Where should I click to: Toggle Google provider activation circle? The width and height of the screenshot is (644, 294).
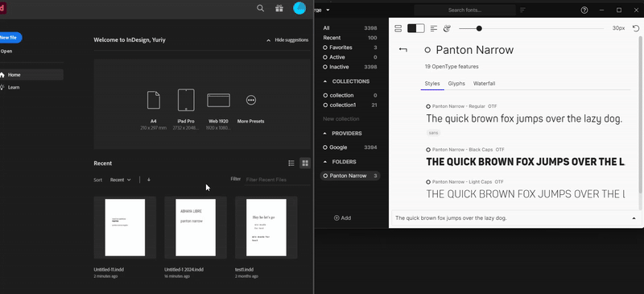[325, 147]
